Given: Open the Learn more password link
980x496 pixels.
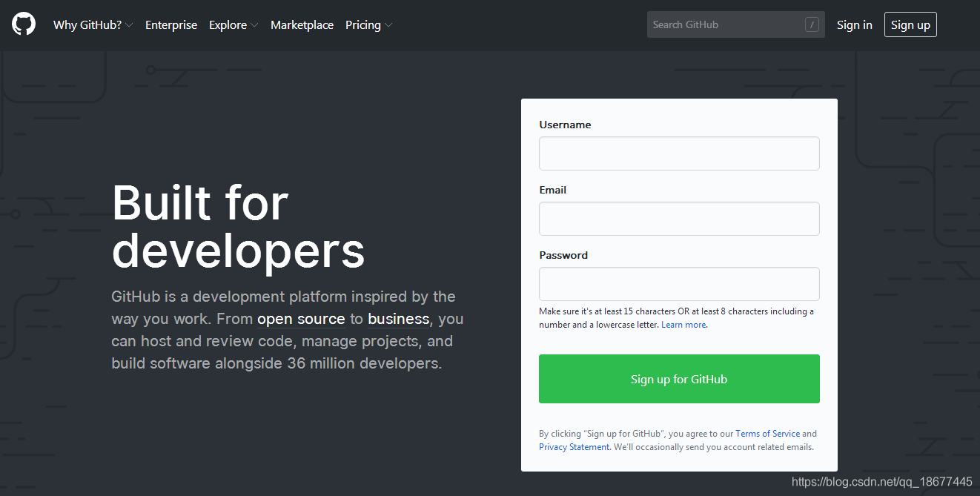Looking at the screenshot, I should tap(683, 325).
